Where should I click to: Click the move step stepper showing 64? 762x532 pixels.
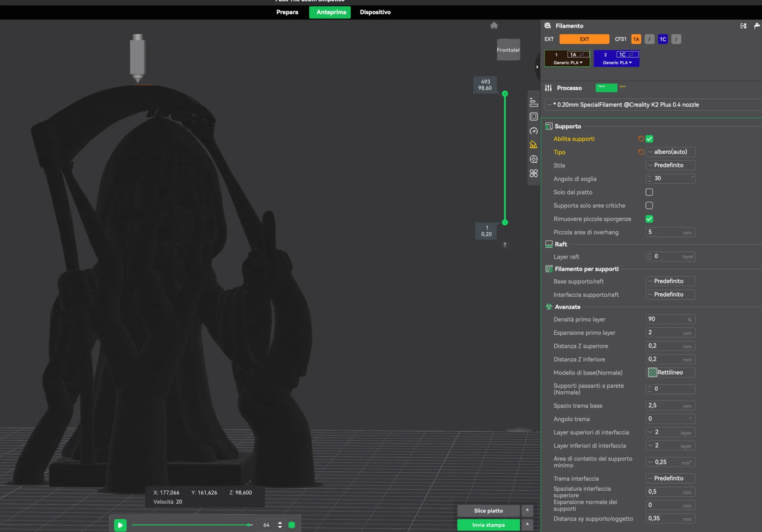pyautogui.click(x=270, y=525)
